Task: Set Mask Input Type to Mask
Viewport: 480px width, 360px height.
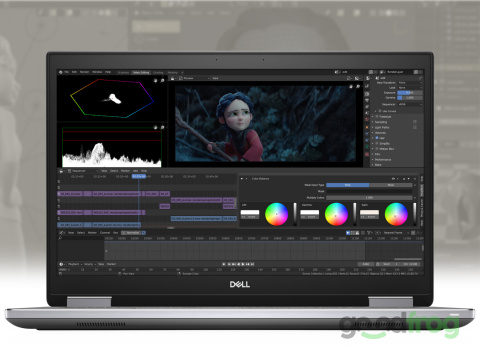Action: (391, 185)
